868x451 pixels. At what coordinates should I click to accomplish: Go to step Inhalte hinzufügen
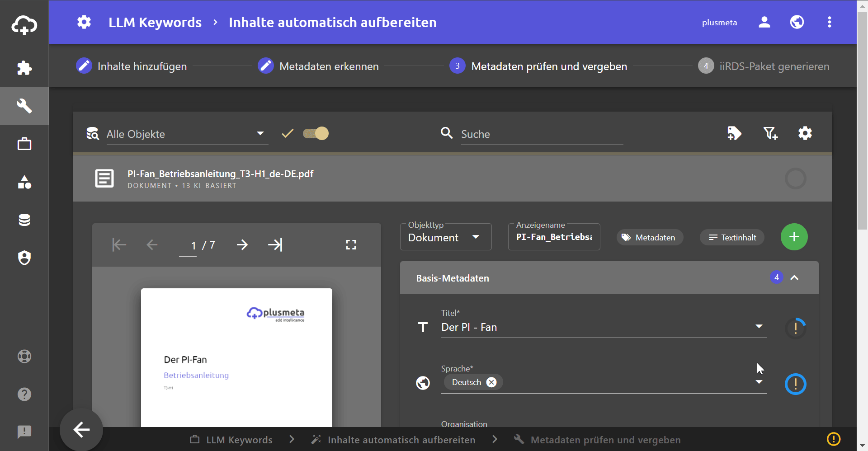[x=132, y=66]
